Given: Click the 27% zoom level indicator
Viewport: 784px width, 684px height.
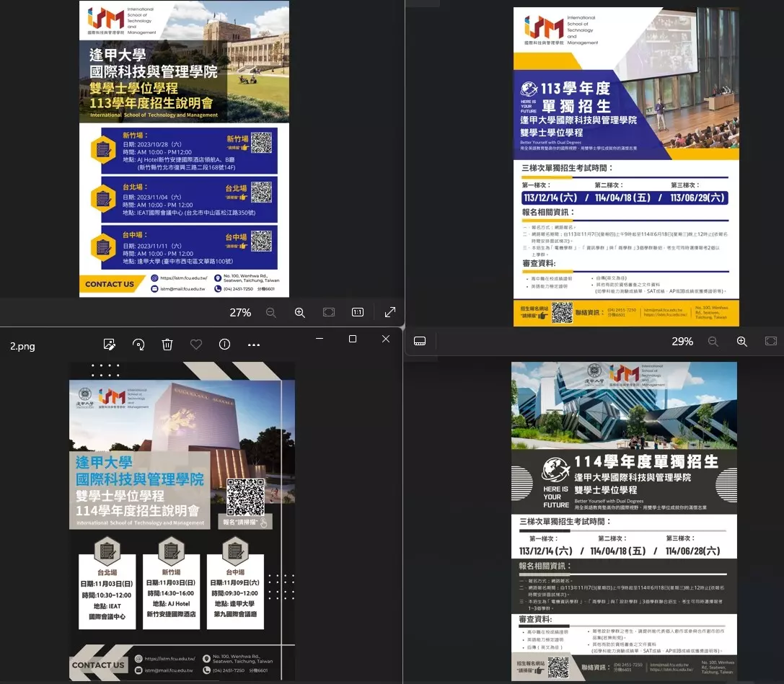Looking at the screenshot, I should pyautogui.click(x=240, y=312).
